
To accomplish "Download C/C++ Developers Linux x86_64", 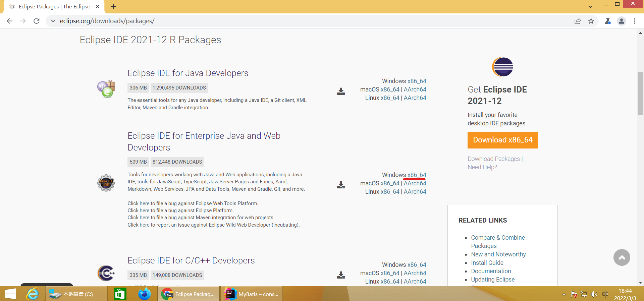I will click(x=390, y=282).
